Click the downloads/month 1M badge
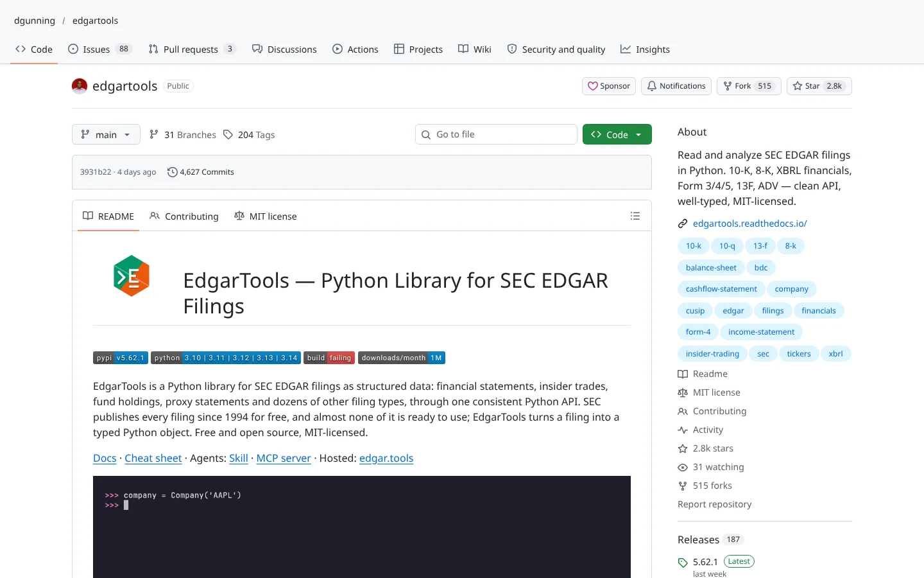This screenshot has width=924, height=578. click(x=402, y=358)
